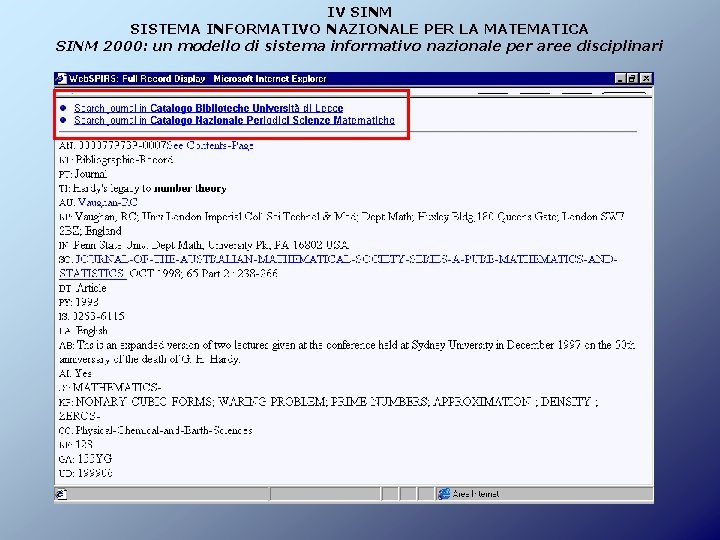The width and height of the screenshot is (720, 540).
Task: Click the 'PT: Journal' line
Action: (83, 174)
